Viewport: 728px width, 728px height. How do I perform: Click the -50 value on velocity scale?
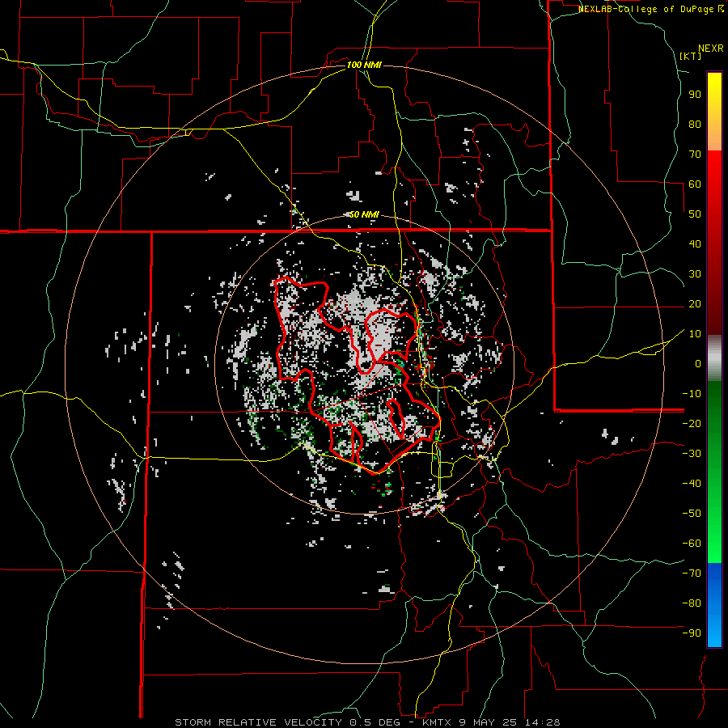[692, 514]
